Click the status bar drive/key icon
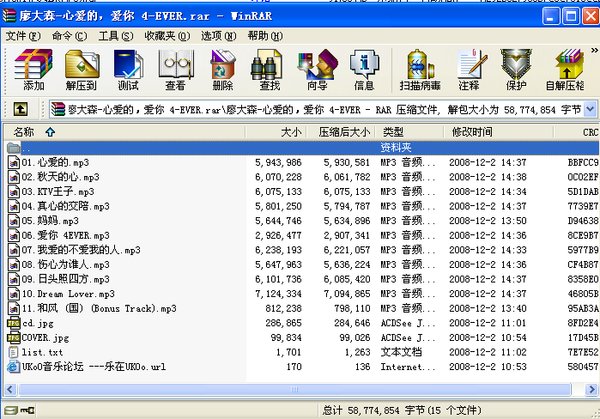The image size is (600, 419). (x=19, y=410)
